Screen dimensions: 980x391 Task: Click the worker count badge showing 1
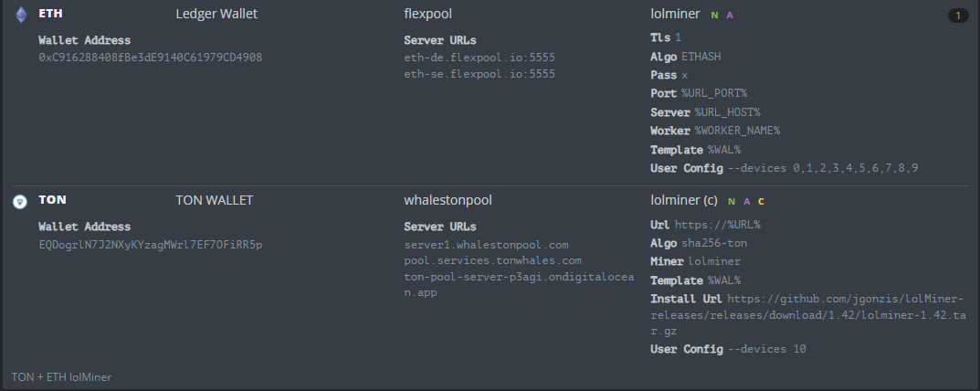pyautogui.click(x=958, y=16)
